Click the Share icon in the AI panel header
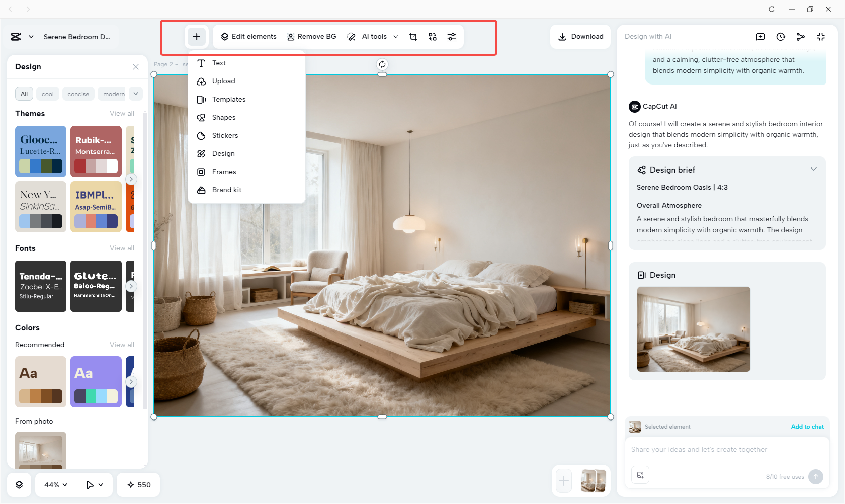This screenshot has height=504, width=845. [x=801, y=36]
